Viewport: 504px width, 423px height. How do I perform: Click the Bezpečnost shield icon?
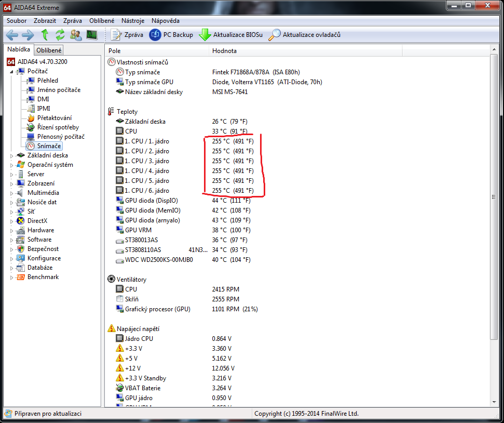[x=21, y=249]
